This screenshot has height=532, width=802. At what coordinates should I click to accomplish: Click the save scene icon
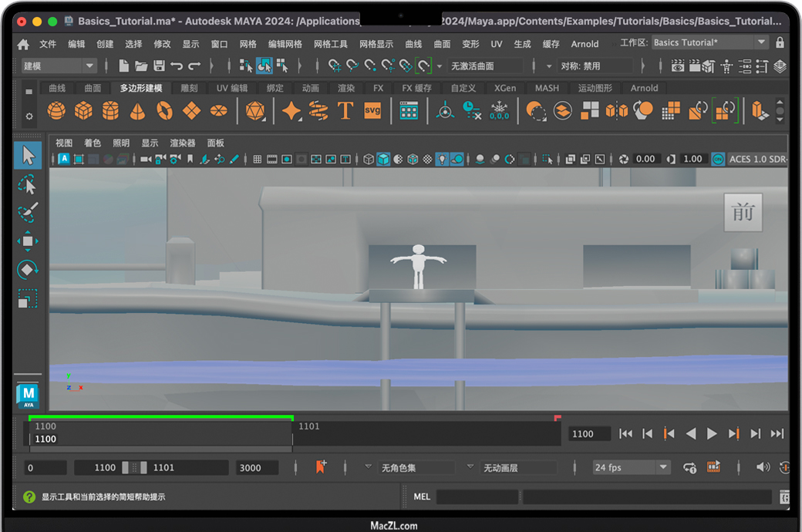[x=159, y=66]
